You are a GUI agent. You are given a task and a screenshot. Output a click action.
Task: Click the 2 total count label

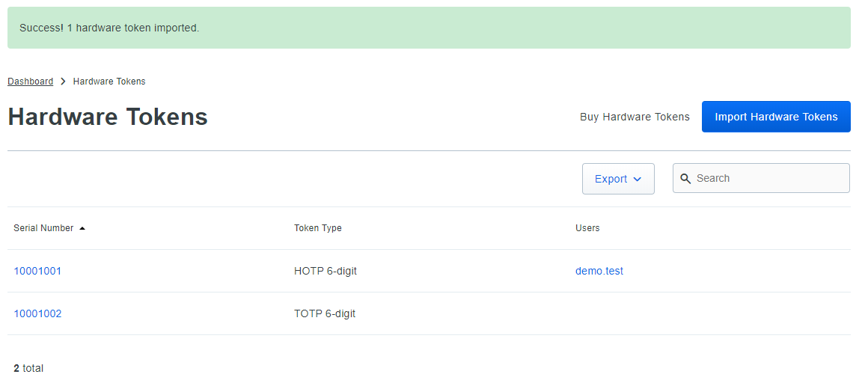coord(28,368)
